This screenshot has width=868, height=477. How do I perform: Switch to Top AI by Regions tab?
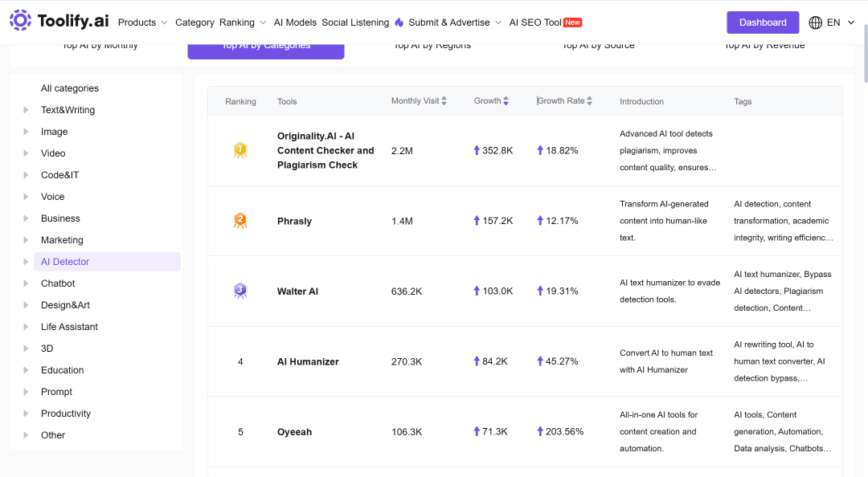click(432, 47)
